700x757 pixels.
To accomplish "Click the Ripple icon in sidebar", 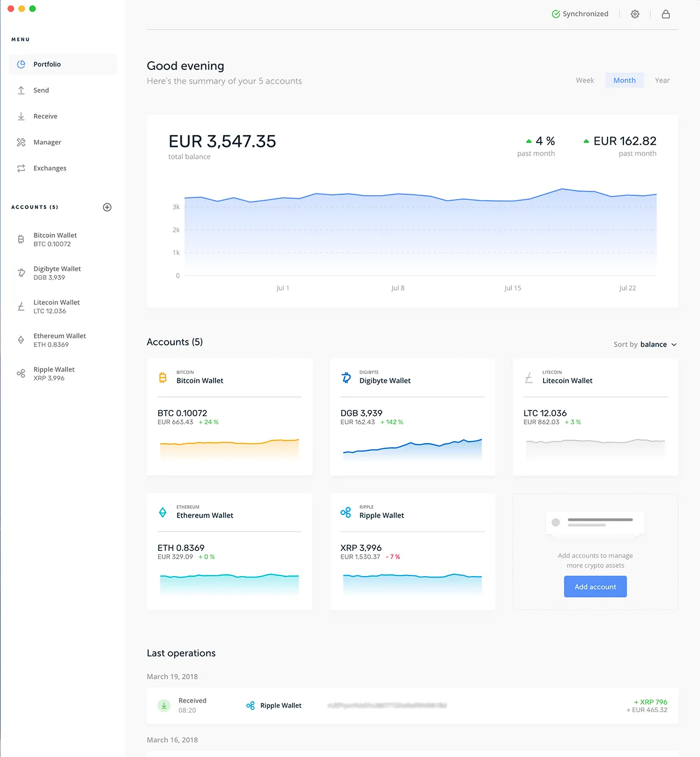I will 21,373.
